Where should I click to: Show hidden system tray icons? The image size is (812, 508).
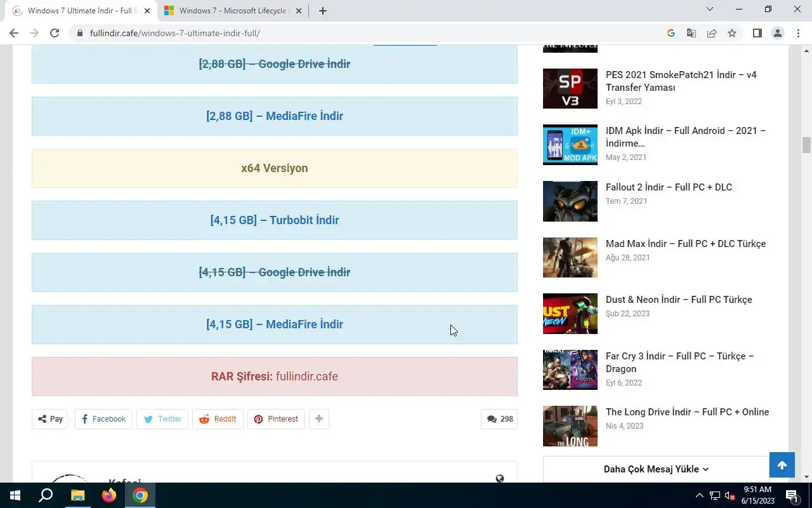pos(700,495)
